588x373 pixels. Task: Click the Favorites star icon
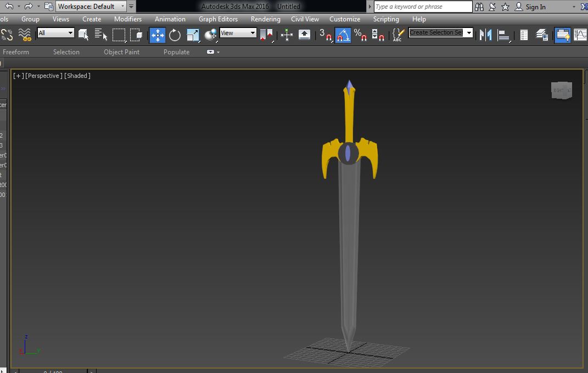[506, 7]
